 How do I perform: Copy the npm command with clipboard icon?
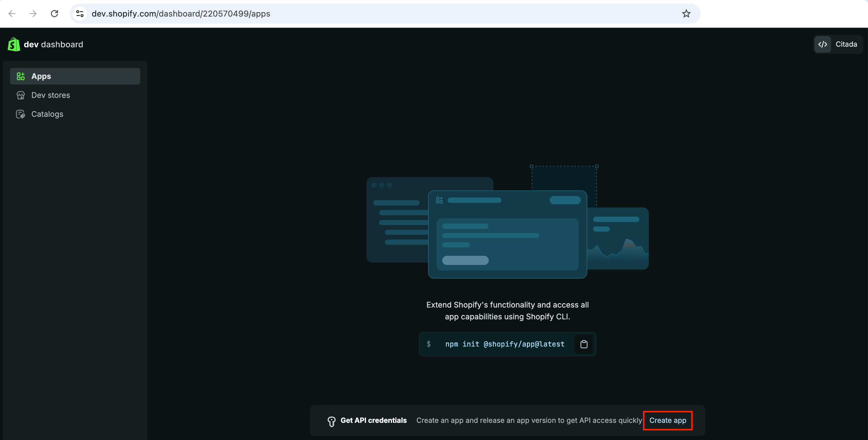tap(584, 344)
